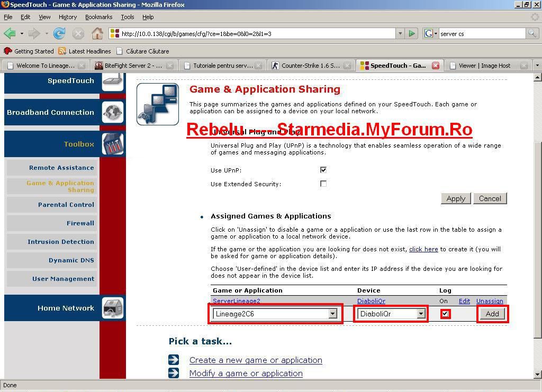
Task: Open the Google search engine selector
Action: (431, 33)
